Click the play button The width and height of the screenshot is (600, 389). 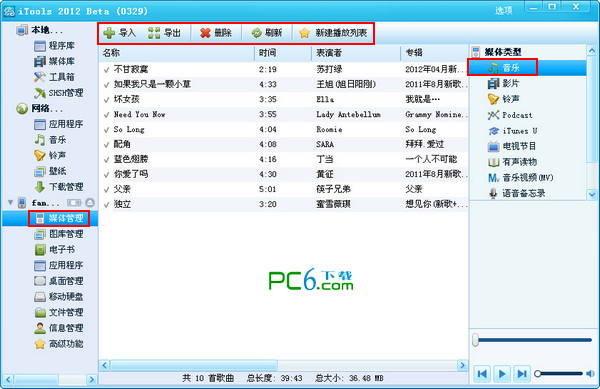pyautogui.click(x=502, y=373)
